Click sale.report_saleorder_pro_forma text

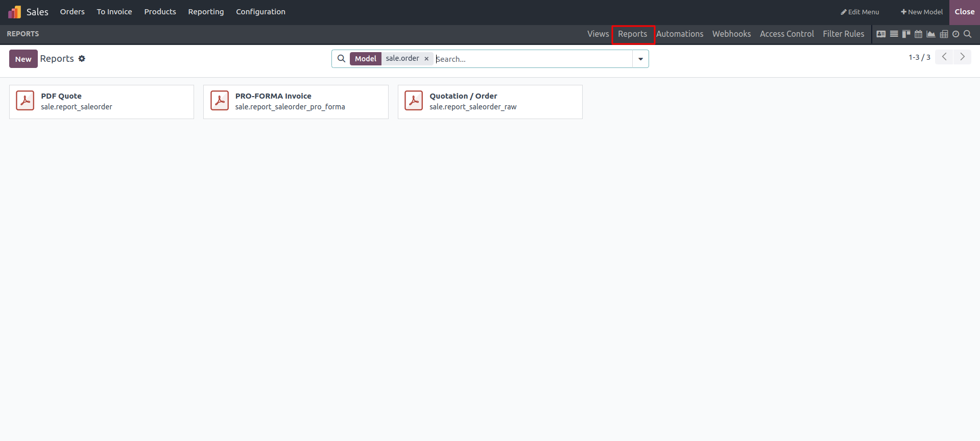click(290, 107)
